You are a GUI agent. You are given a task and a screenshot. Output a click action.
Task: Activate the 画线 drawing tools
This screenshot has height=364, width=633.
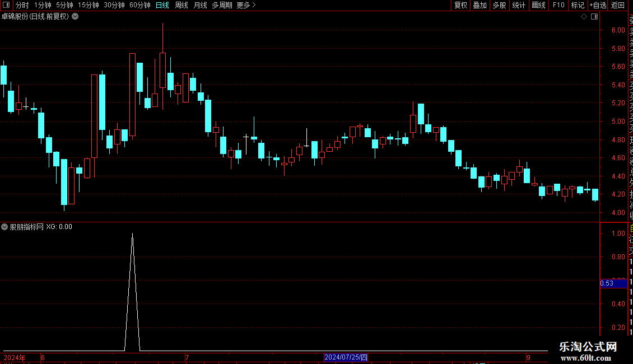538,5
